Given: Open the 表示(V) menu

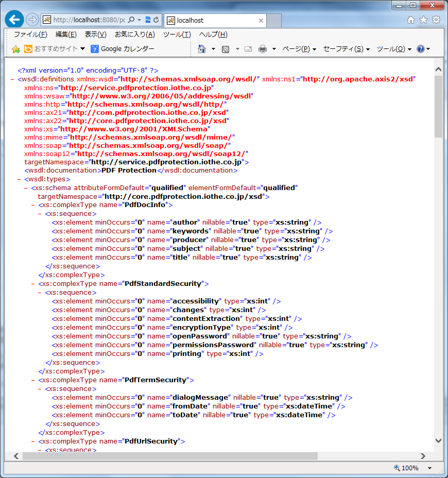Looking at the screenshot, I should [95, 35].
